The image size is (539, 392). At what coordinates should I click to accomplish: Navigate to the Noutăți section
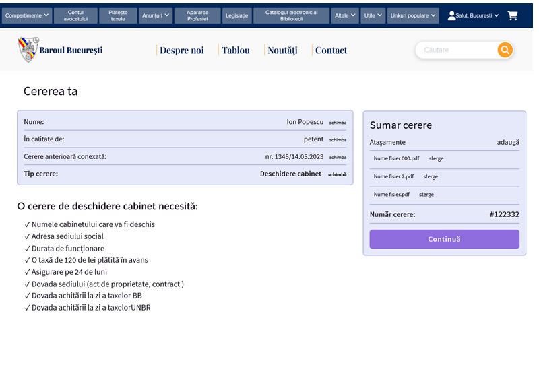click(282, 51)
